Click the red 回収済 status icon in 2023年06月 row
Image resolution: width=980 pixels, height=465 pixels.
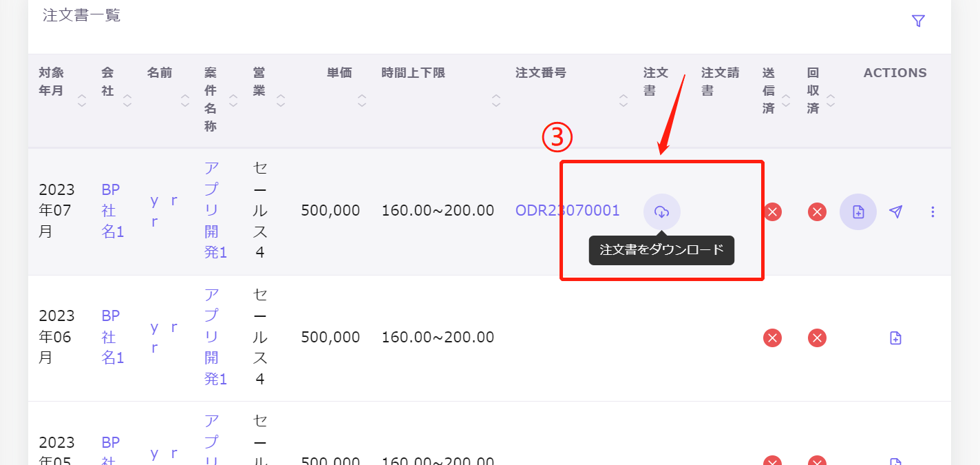click(817, 338)
